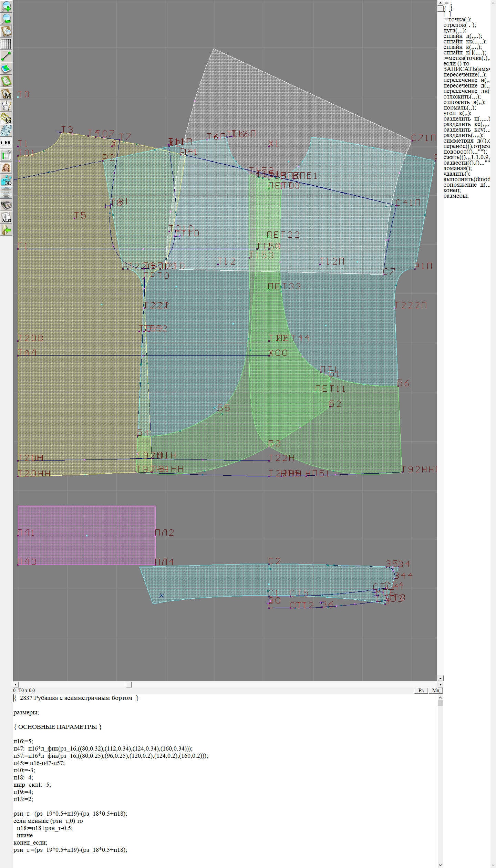Select 'пересечение(.,);' in the command list

tap(465, 75)
